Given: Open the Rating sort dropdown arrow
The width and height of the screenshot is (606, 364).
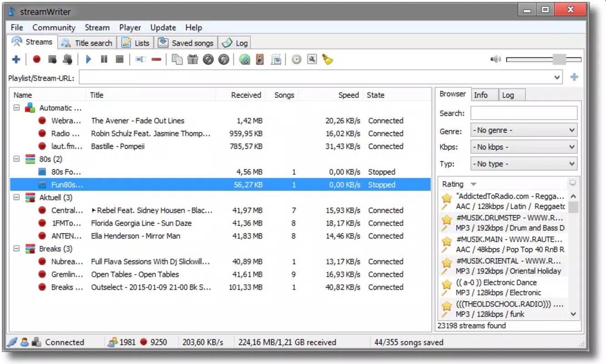Looking at the screenshot, I should 473,184.
